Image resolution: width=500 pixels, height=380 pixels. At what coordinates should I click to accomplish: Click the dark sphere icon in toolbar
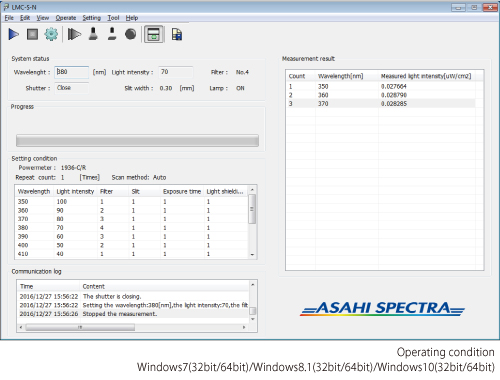click(131, 34)
